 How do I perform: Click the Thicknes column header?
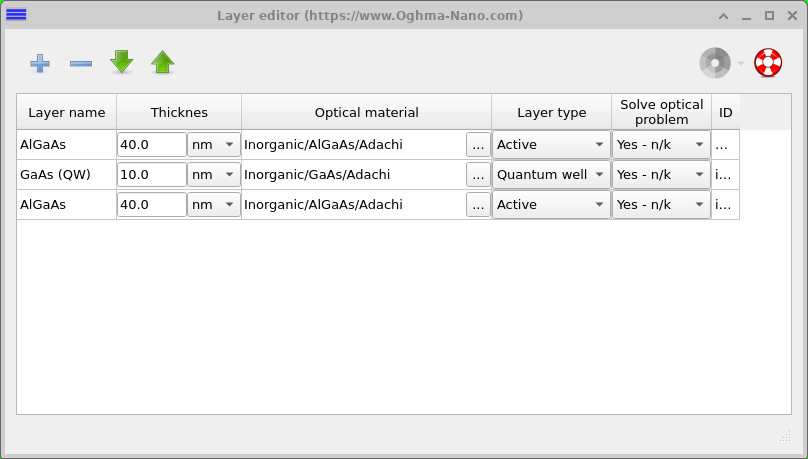pyautogui.click(x=179, y=112)
